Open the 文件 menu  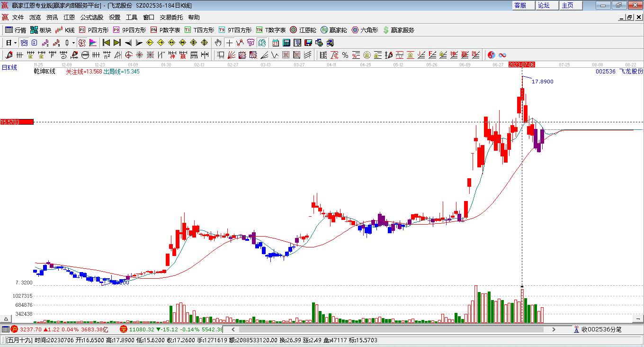(18, 18)
